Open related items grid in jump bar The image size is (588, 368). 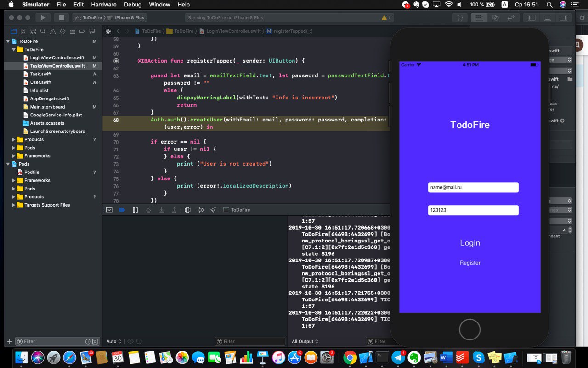coord(108,31)
